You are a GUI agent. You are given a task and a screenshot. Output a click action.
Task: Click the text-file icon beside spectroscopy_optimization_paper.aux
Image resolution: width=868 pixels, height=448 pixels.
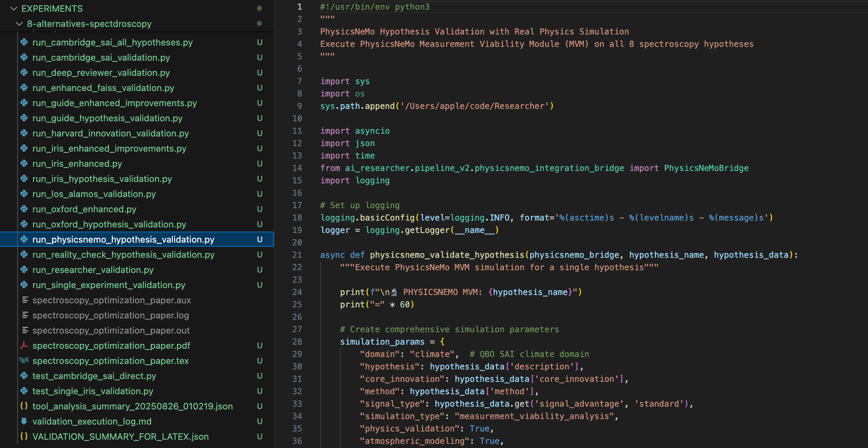click(x=24, y=300)
